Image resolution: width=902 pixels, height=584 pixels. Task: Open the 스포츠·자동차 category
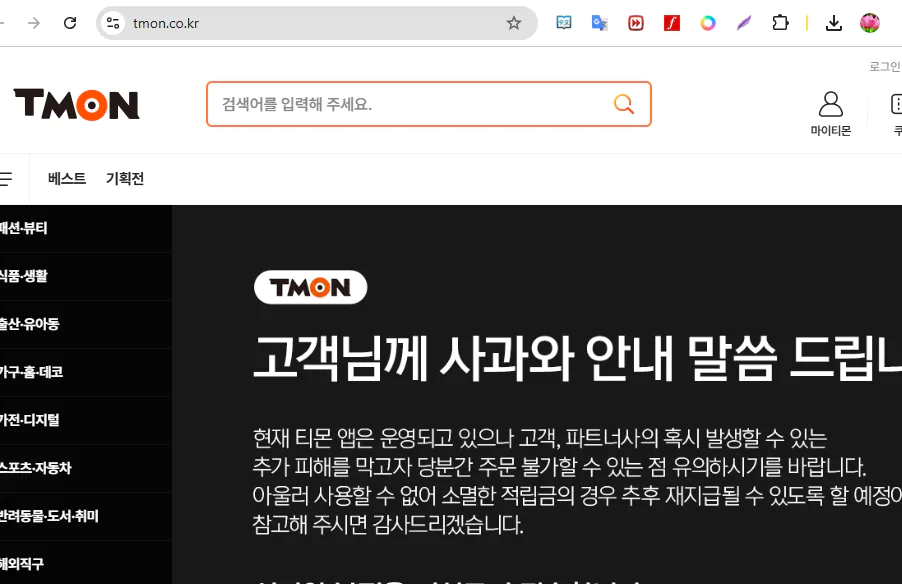pos(86,468)
